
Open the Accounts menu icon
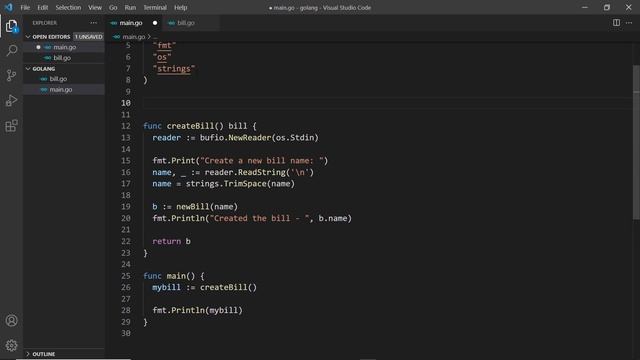[11, 321]
